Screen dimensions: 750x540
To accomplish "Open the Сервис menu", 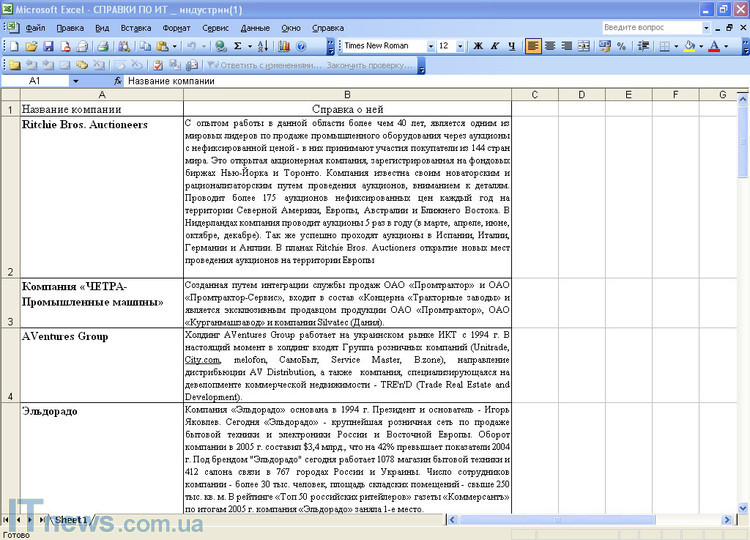I will pyautogui.click(x=215, y=28).
